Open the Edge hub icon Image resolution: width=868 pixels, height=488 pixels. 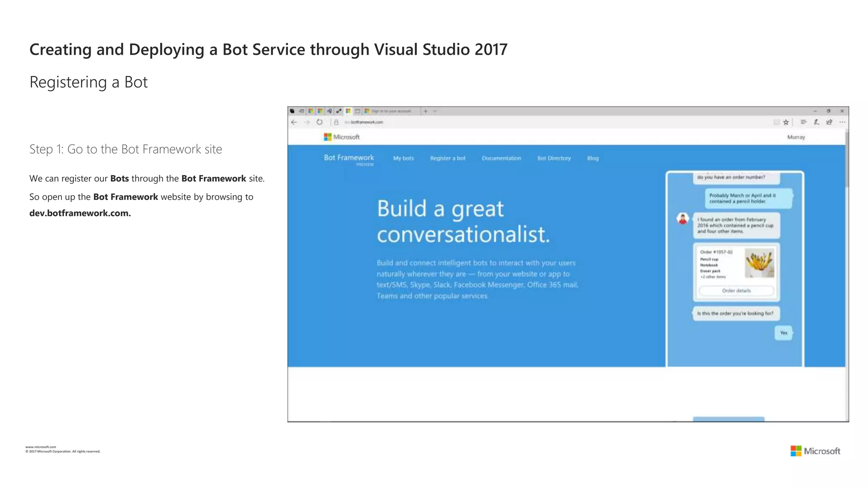[x=803, y=122]
